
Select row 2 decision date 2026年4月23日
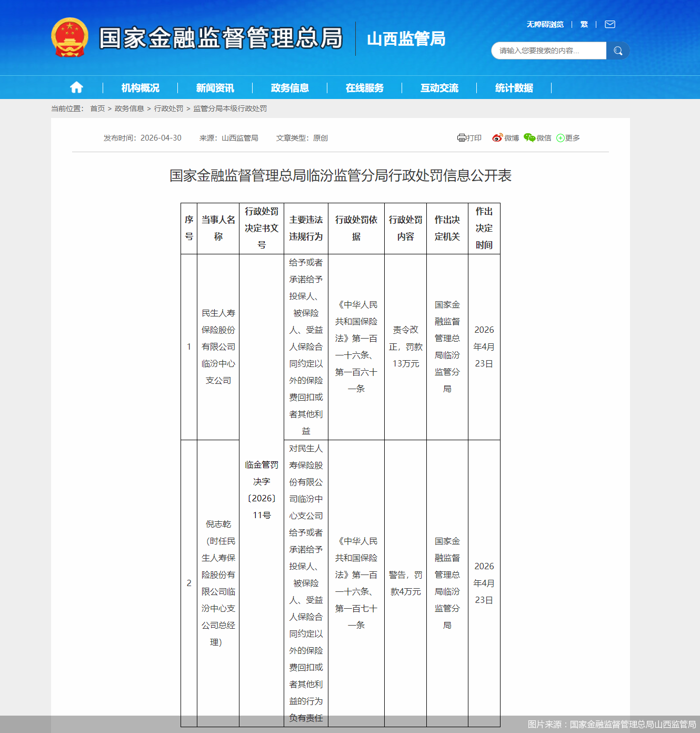pyautogui.click(x=484, y=583)
